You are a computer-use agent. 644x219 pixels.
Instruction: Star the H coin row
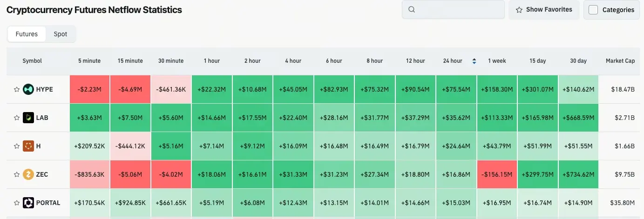[x=17, y=146]
